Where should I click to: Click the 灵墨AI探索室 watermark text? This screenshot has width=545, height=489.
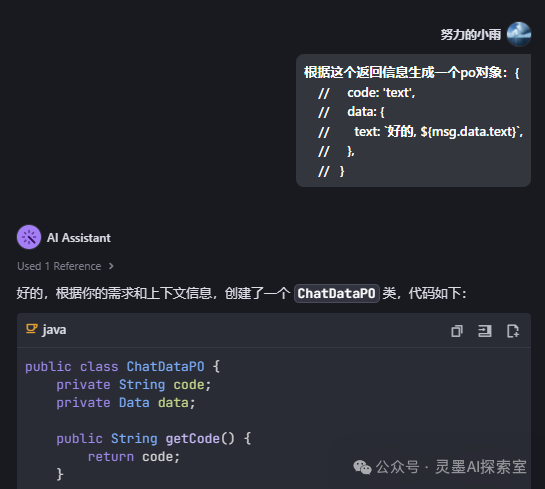pyautogui.click(x=481, y=467)
